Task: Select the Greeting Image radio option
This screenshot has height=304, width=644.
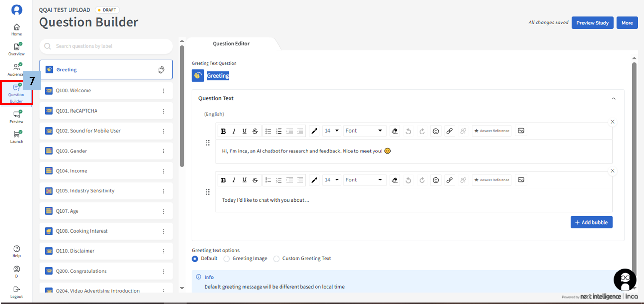Action: coord(226,259)
